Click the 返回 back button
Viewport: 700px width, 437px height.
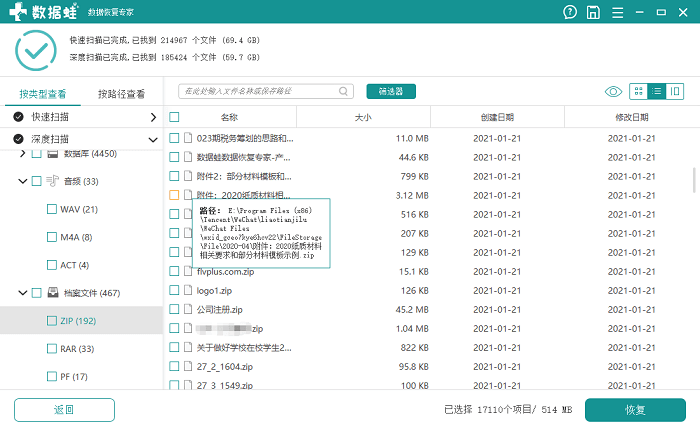[64, 410]
